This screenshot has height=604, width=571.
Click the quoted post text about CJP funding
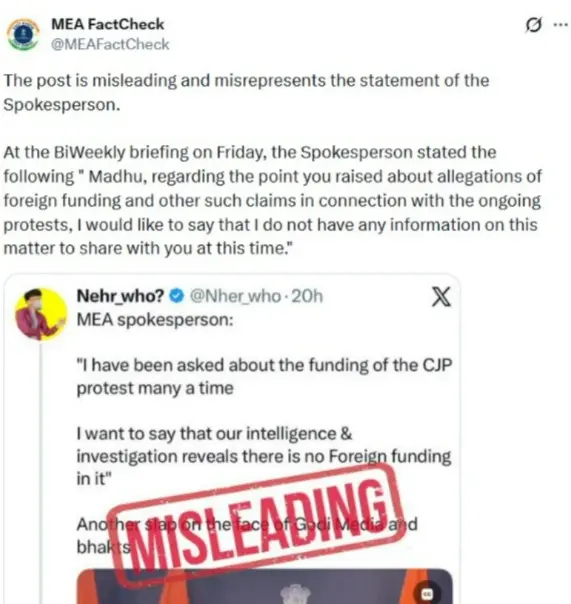tap(264, 376)
